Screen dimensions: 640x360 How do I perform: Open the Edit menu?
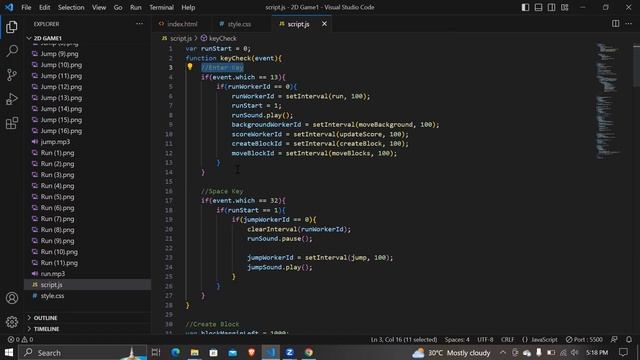click(x=44, y=7)
